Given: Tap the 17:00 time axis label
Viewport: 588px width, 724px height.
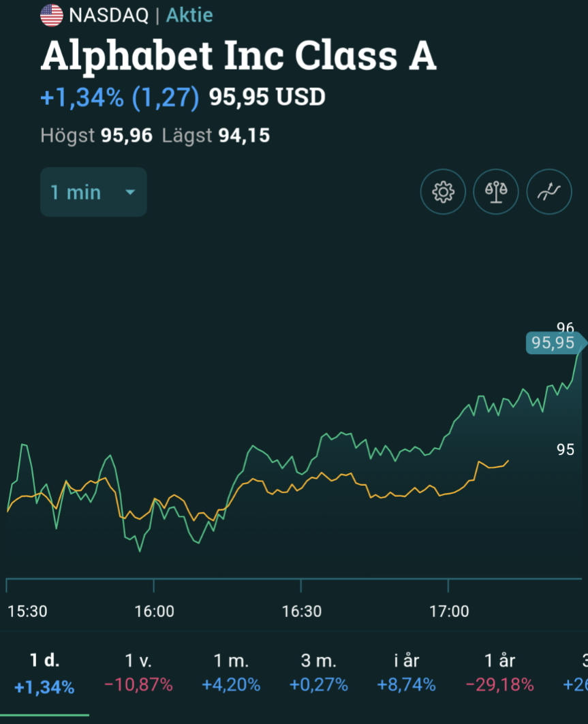Looking at the screenshot, I should 449,611.
